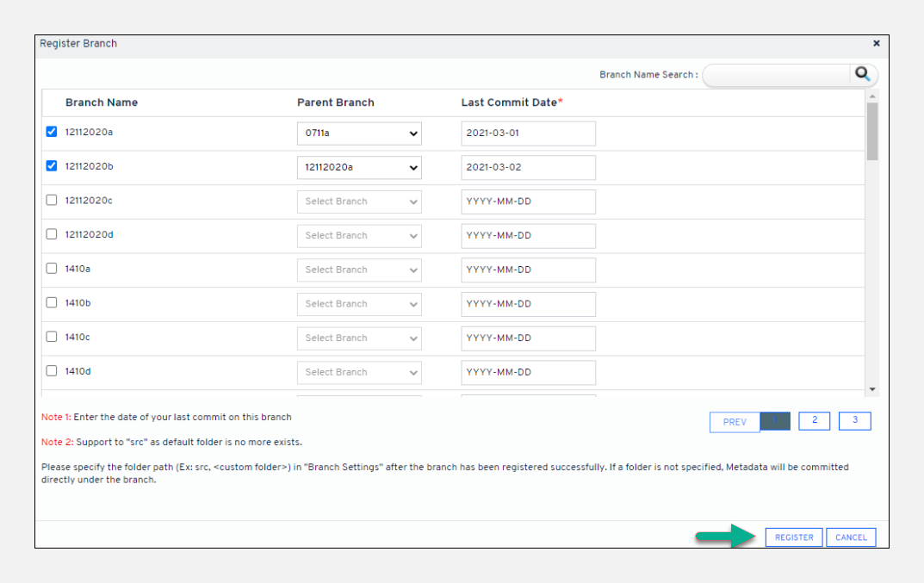Enable the 1410d branch checkbox
The height and width of the screenshot is (583, 924).
tap(52, 371)
